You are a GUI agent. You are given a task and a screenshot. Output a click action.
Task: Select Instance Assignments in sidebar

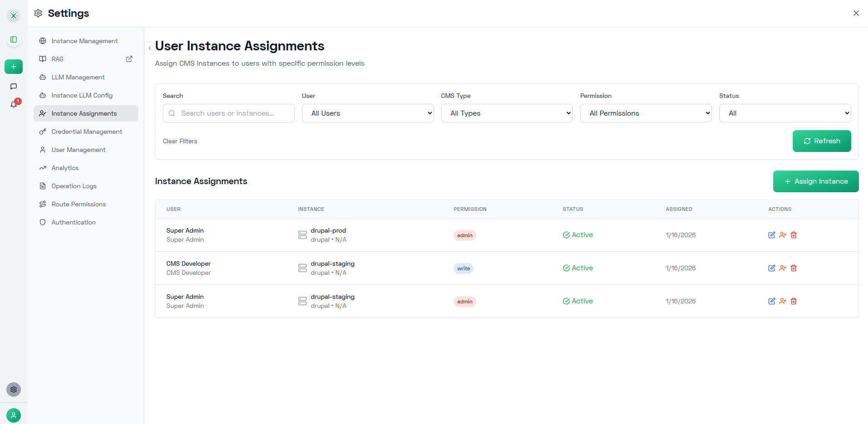[86, 113]
